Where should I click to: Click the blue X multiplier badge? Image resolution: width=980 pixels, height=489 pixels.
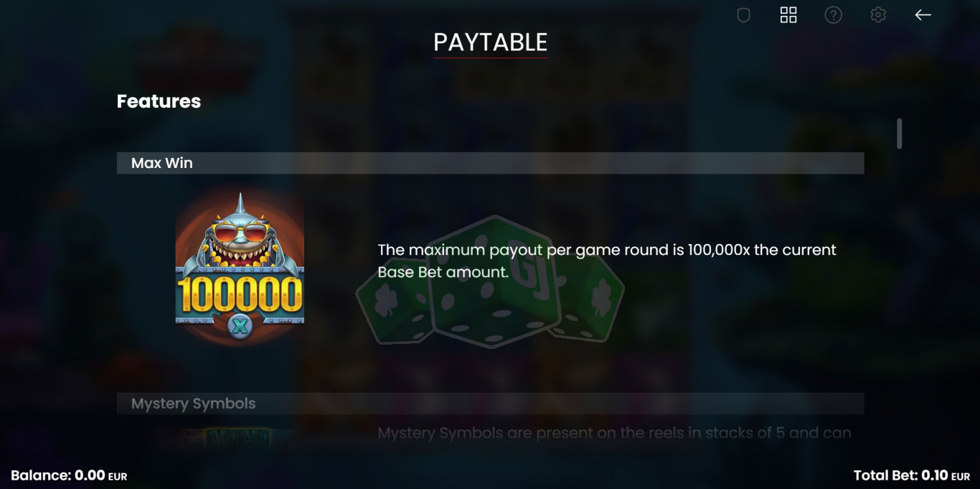[x=240, y=327]
